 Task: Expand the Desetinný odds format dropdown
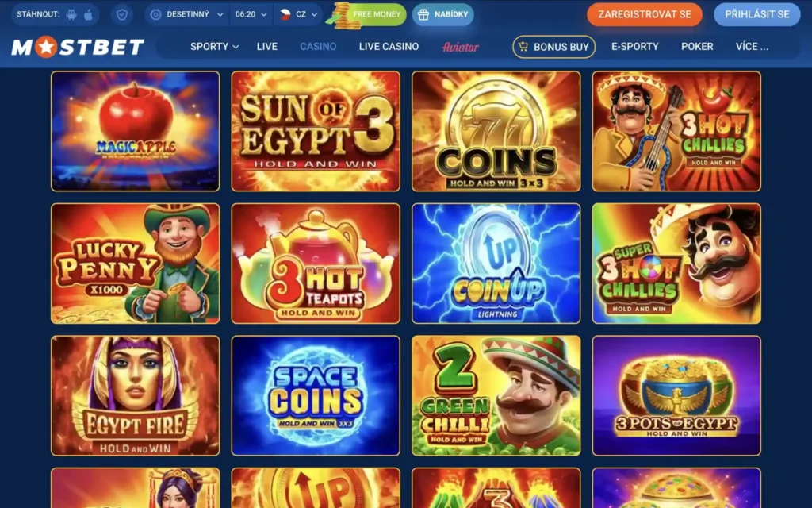pyautogui.click(x=186, y=14)
